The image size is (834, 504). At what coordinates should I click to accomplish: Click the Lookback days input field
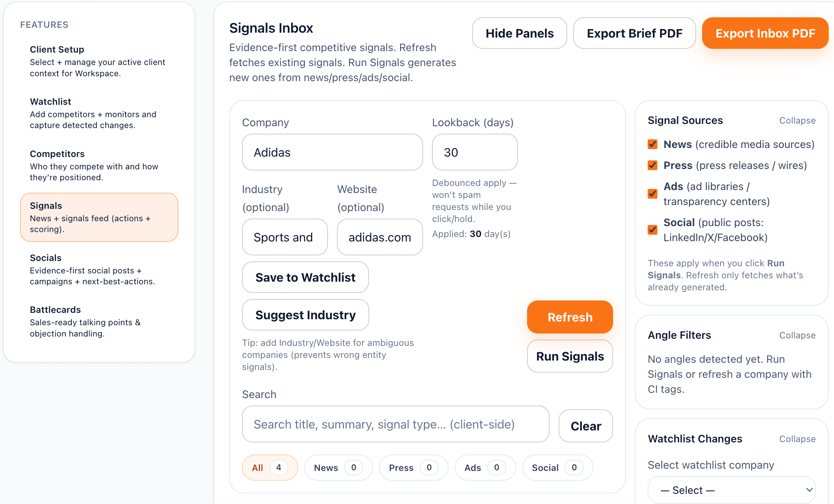click(x=474, y=152)
